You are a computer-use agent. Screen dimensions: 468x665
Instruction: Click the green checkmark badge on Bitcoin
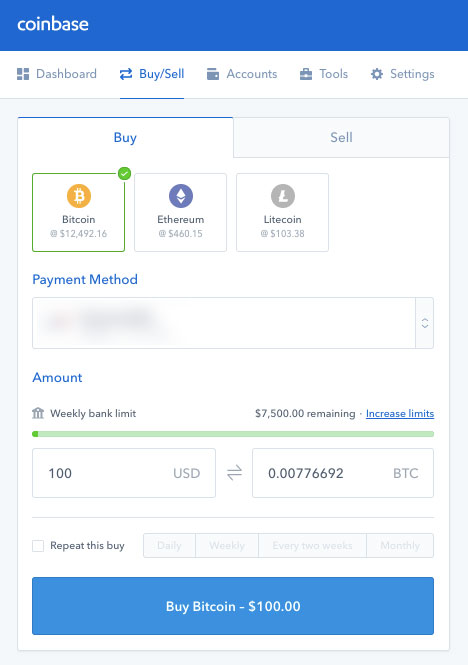[x=124, y=173]
